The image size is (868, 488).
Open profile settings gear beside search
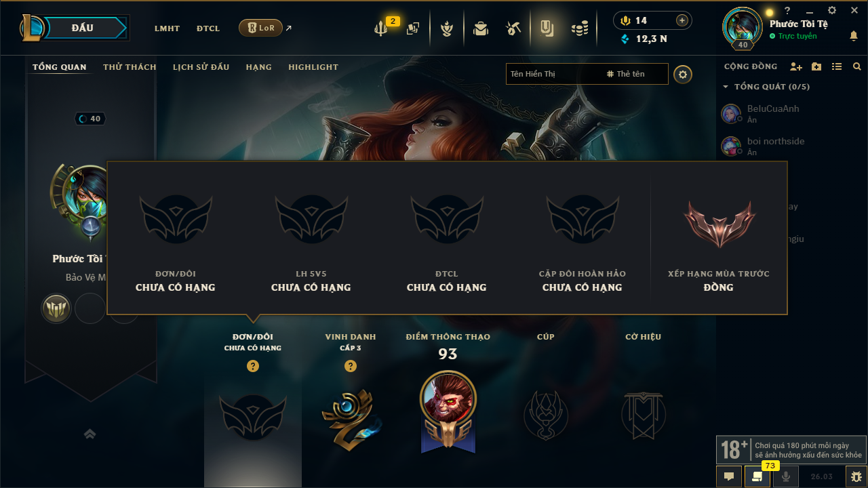coord(683,75)
